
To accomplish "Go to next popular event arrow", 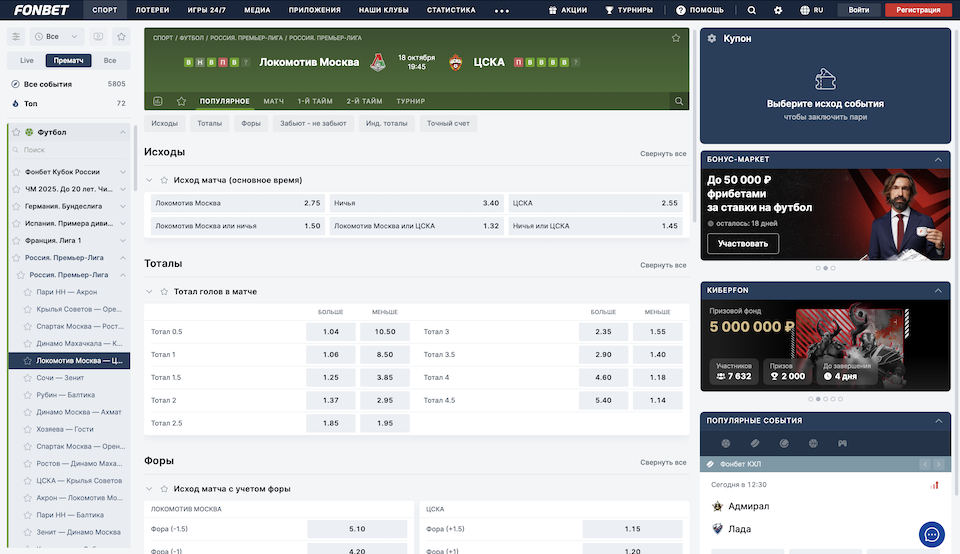I will click(939, 464).
